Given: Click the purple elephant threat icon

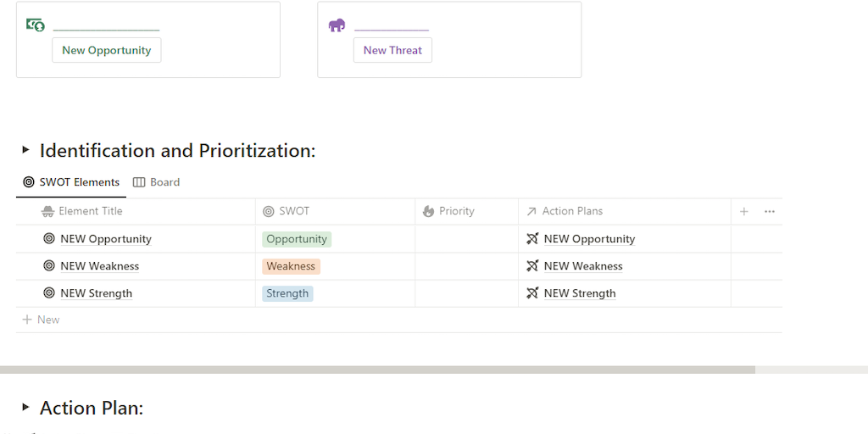Looking at the screenshot, I should click(337, 25).
